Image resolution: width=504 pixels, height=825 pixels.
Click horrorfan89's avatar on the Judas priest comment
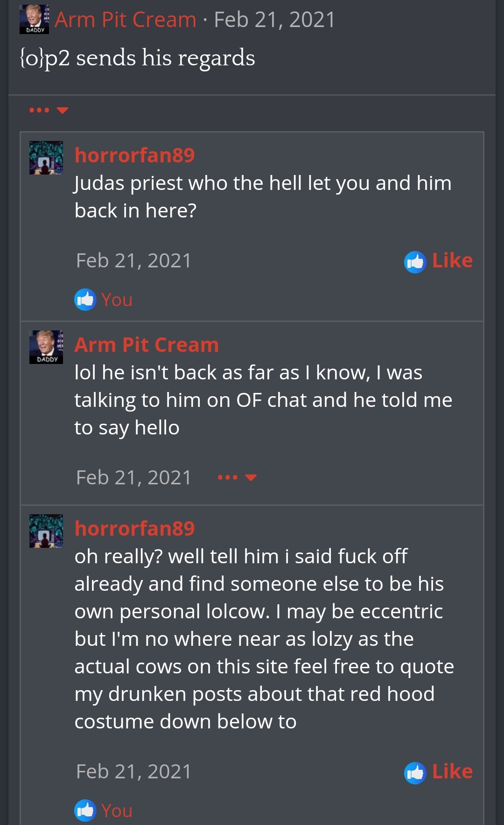tap(46, 158)
